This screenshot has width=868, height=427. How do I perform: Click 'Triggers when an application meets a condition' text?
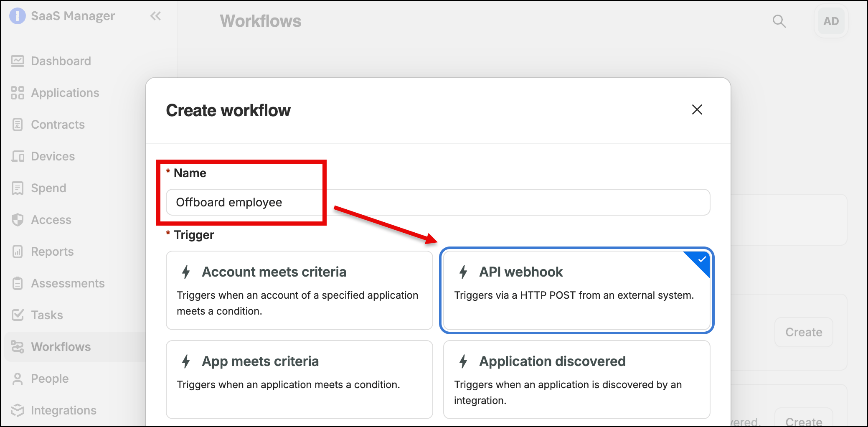[x=288, y=385]
